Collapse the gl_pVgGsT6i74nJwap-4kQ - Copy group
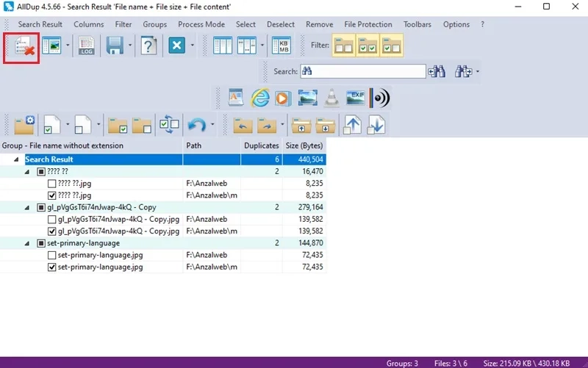588x368 pixels. pos(27,207)
